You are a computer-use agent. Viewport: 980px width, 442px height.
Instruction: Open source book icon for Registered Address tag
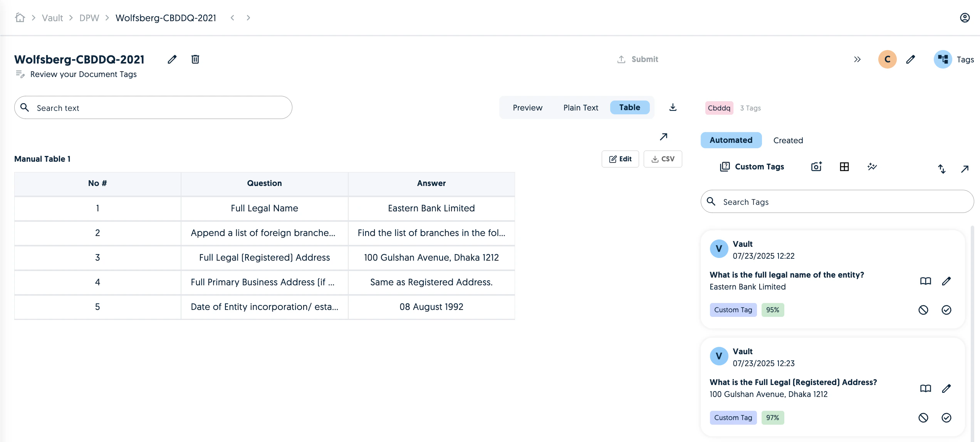(x=926, y=388)
